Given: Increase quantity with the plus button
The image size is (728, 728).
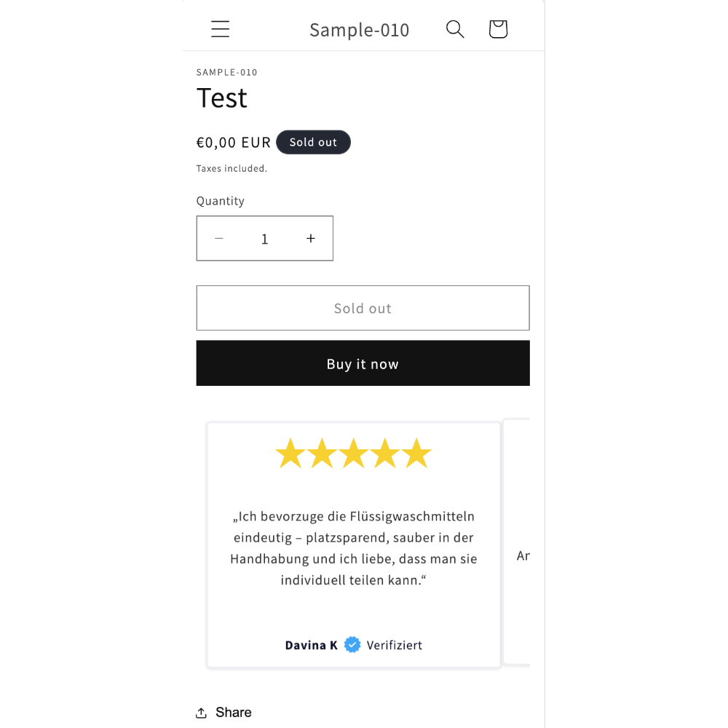Looking at the screenshot, I should click(x=311, y=238).
